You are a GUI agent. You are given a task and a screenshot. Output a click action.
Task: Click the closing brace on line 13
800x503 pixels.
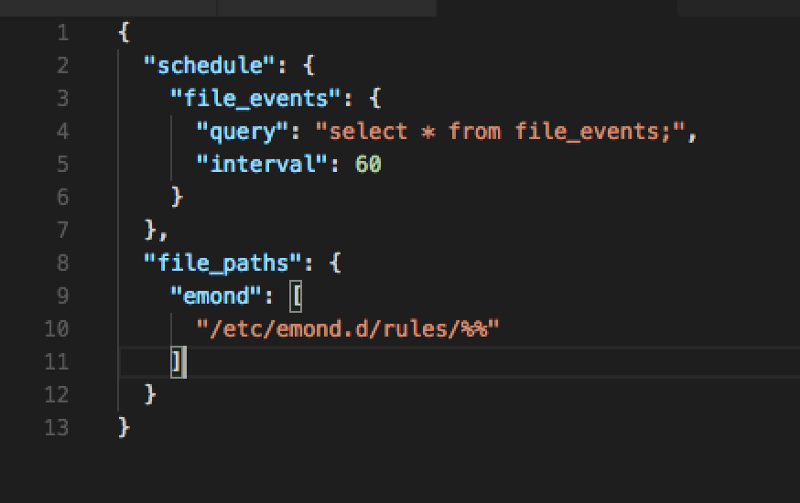point(124,427)
